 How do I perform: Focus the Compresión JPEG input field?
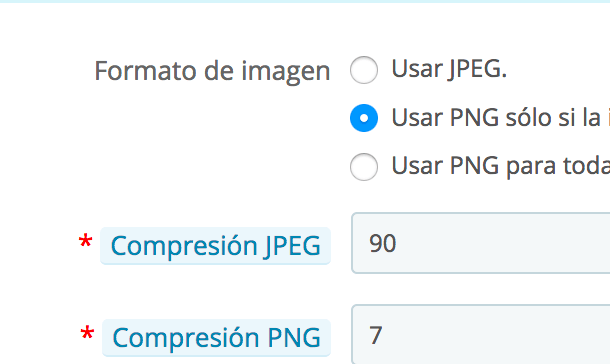tap(481, 243)
